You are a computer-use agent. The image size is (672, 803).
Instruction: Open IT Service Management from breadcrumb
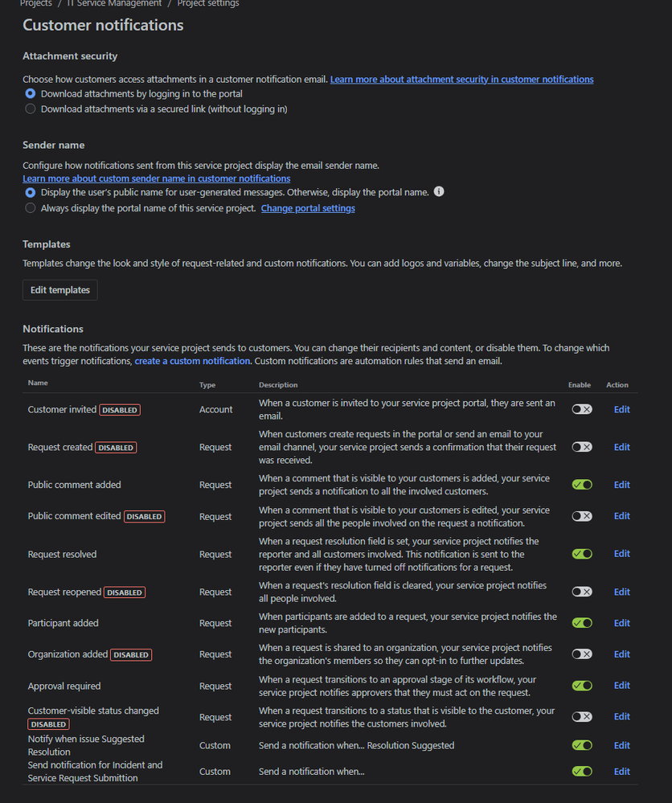(113, 4)
